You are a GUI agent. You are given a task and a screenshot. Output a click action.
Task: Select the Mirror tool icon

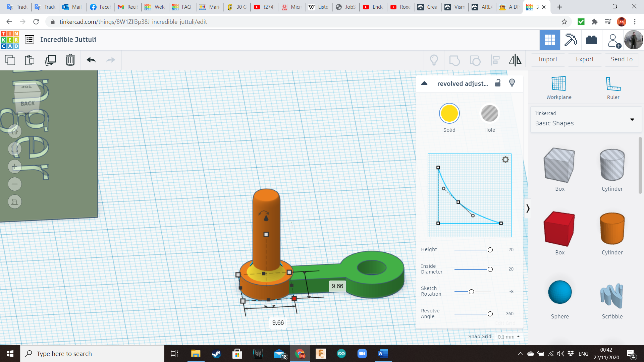point(515,60)
